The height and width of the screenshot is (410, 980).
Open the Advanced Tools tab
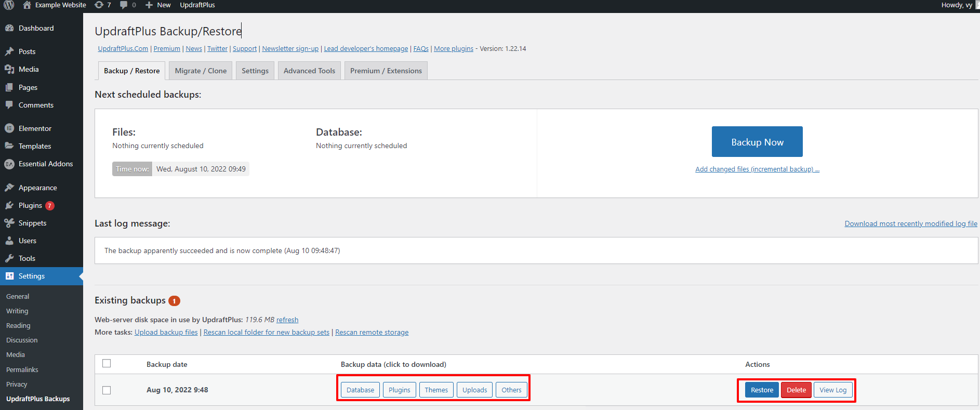pos(309,71)
